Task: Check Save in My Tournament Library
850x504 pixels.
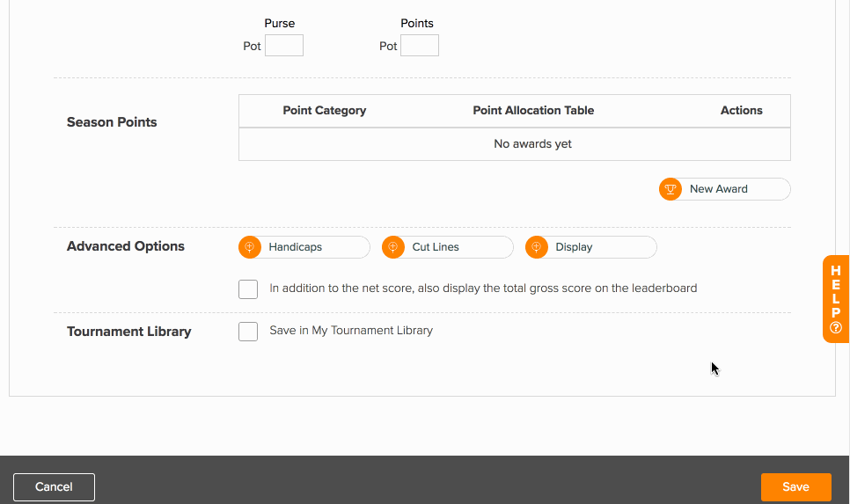Action: pos(248,331)
